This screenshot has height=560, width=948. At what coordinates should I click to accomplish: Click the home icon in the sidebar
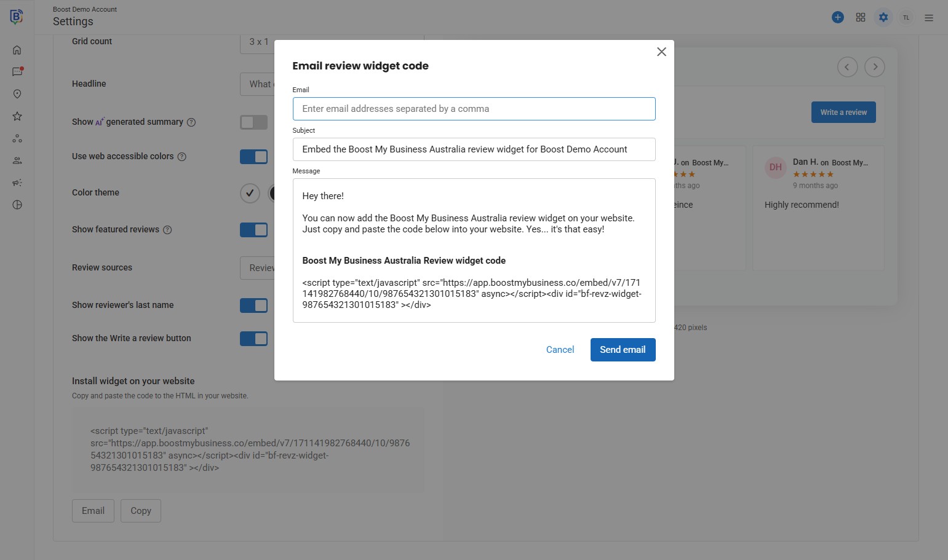[x=17, y=50]
